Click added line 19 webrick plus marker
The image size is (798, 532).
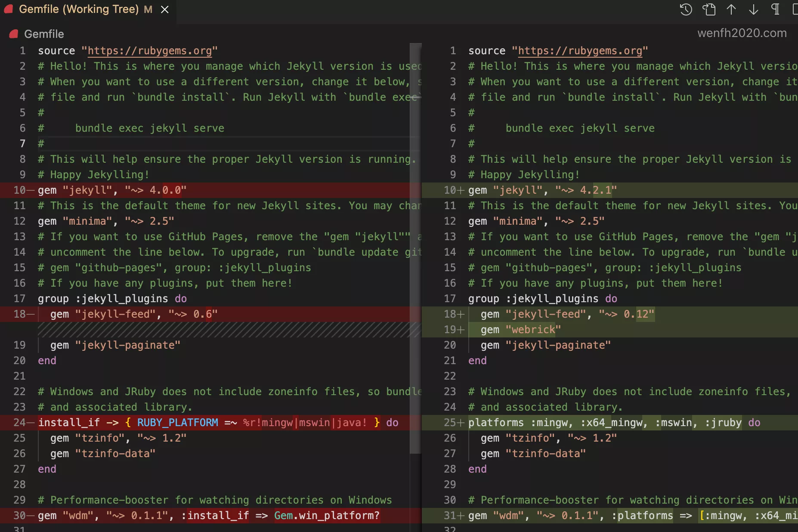(x=461, y=330)
